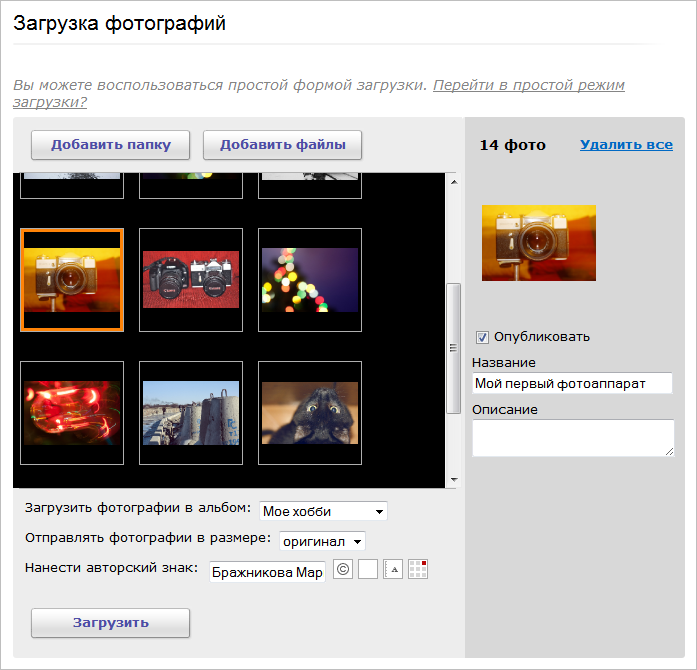Click the copyright symbol icon
The height and width of the screenshot is (670, 697).
(x=343, y=570)
